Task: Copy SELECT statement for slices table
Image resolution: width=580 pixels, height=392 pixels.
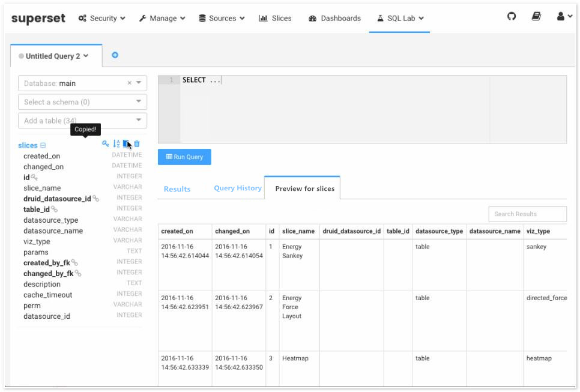Action: 125,143
